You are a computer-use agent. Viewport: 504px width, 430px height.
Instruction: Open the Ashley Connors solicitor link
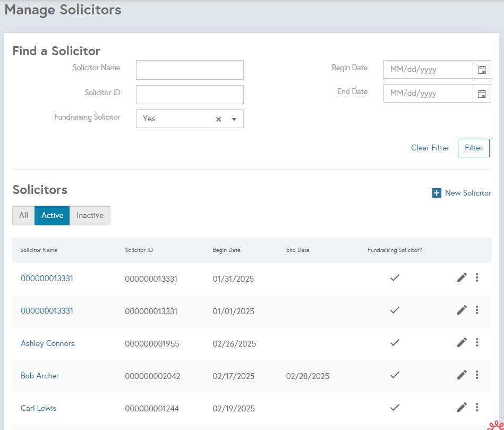pyautogui.click(x=48, y=343)
